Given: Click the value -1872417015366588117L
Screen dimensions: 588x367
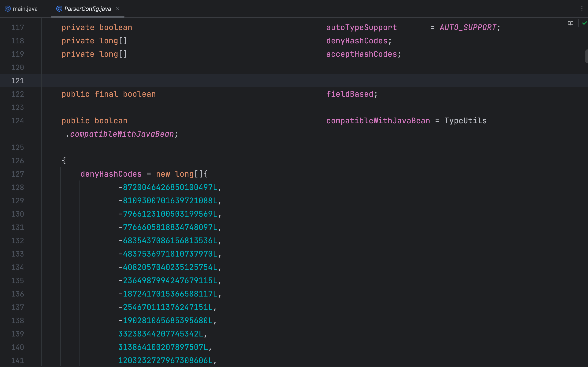Looking at the screenshot, I should [168, 294].
